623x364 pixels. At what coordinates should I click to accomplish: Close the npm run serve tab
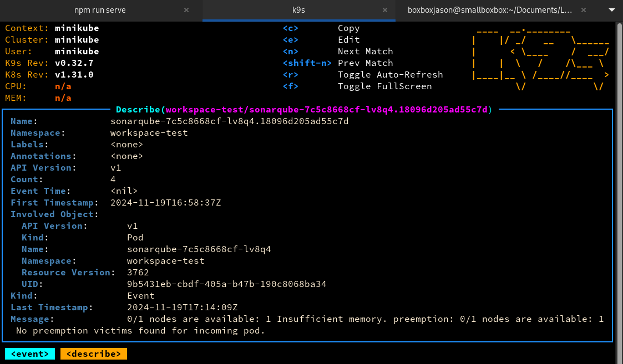point(186,11)
